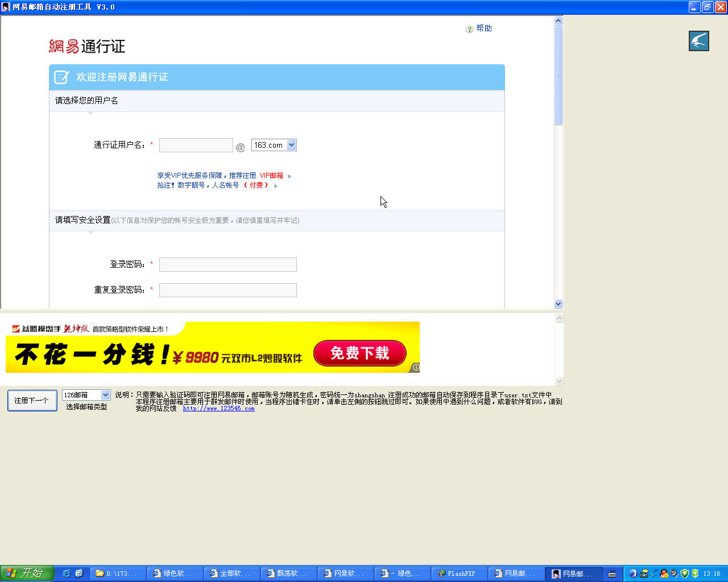Click the 注册下一个 button
Screen dimensions: 728x582
coord(32,401)
